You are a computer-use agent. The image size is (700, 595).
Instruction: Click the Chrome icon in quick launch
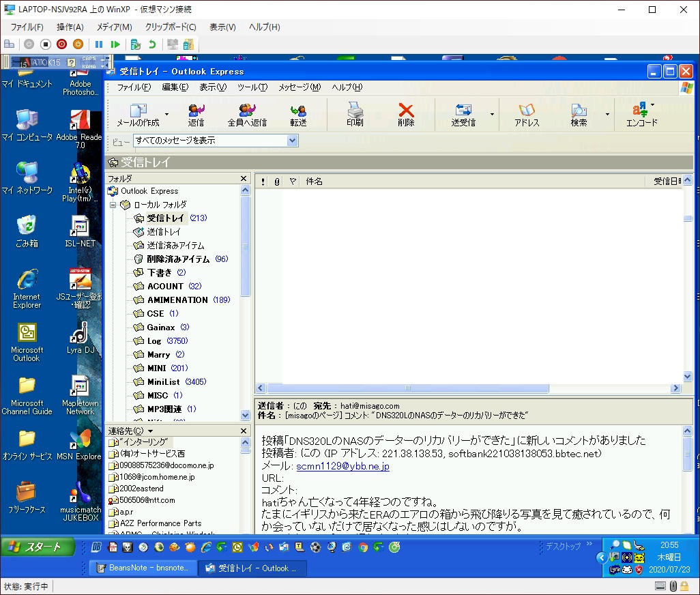[363, 547]
